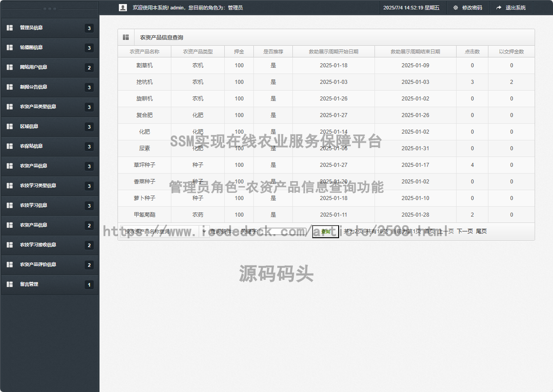Click the icon beside 管理员信息
Viewport: 553px width, 392px height.
[9, 28]
